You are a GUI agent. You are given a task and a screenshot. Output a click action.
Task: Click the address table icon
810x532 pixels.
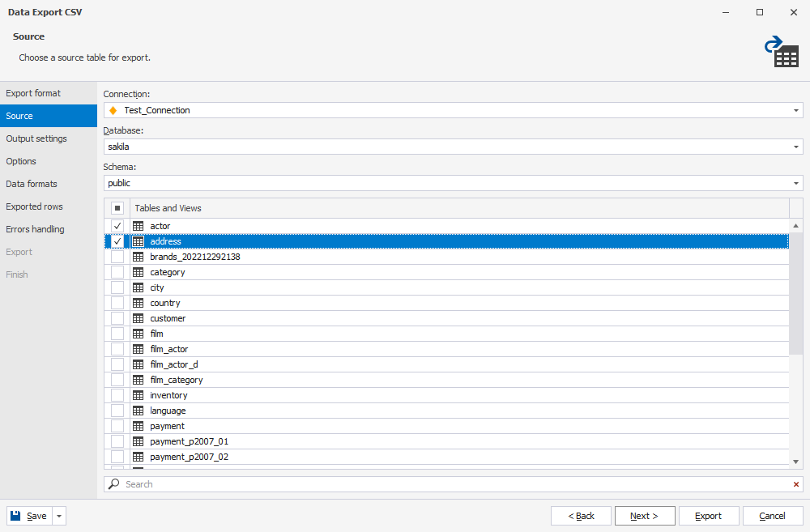pos(138,241)
